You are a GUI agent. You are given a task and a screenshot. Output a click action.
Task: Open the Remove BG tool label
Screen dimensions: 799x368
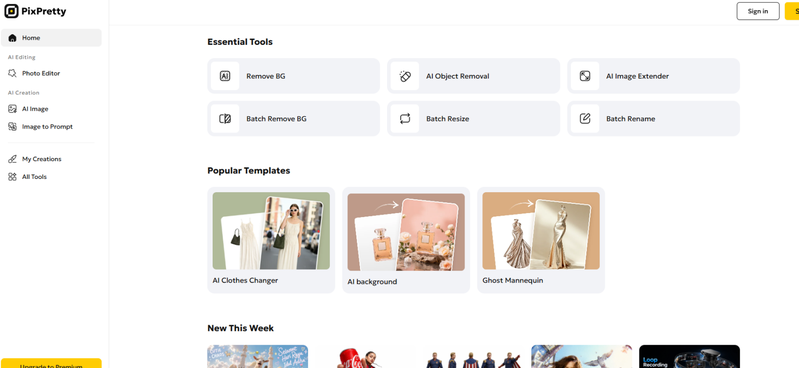coord(265,76)
